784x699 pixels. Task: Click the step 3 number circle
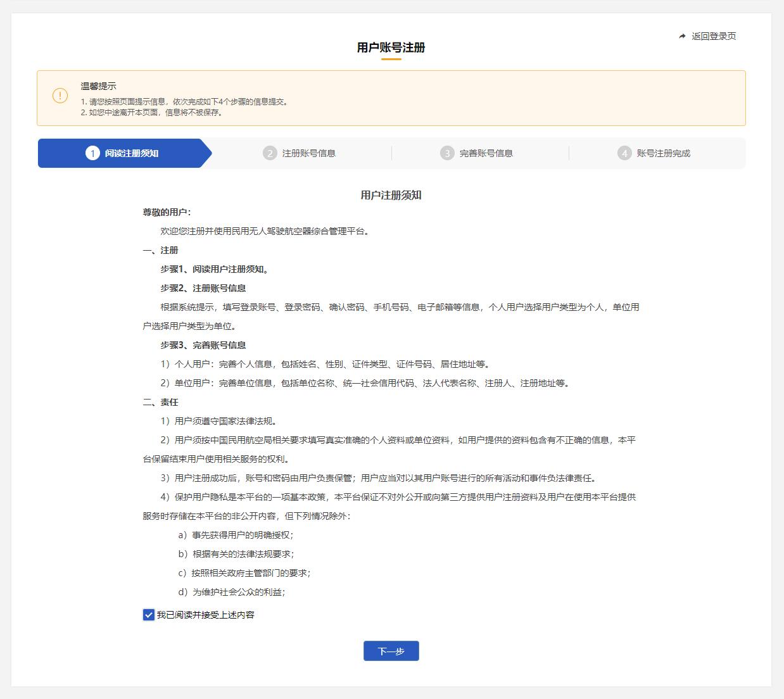click(x=447, y=153)
